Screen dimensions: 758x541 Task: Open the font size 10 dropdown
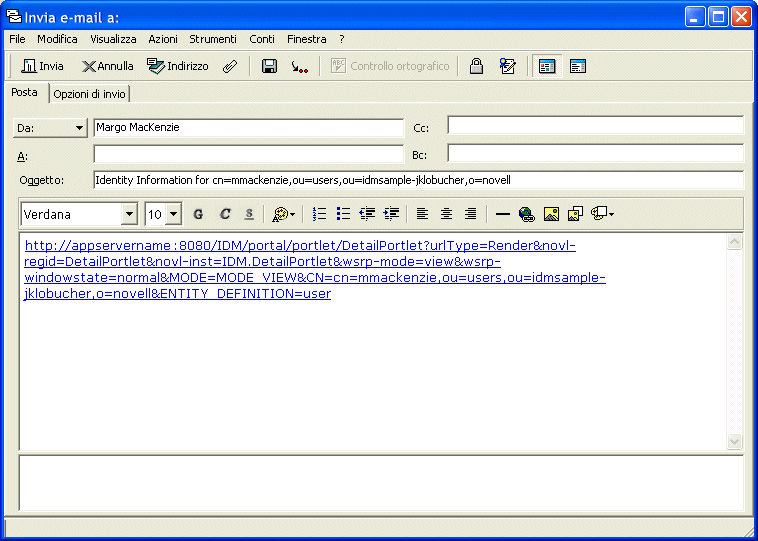click(x=174, y=214)
